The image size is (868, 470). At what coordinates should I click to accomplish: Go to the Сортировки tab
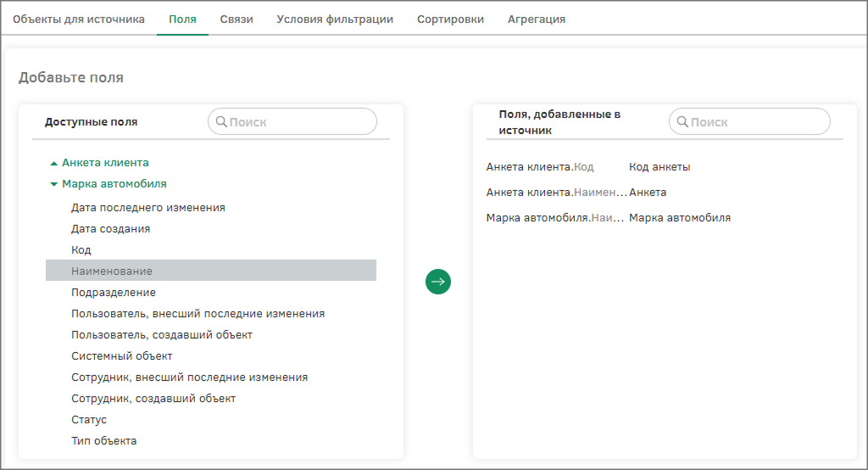click(450, 19)
